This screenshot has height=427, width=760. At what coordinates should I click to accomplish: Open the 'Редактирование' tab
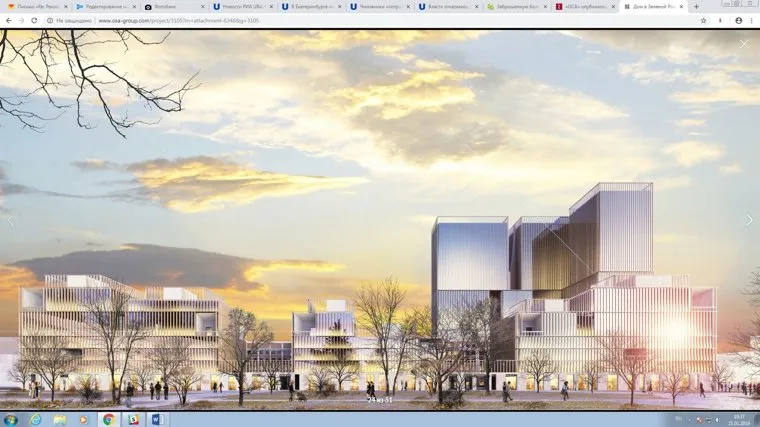[x=104, y=6]
